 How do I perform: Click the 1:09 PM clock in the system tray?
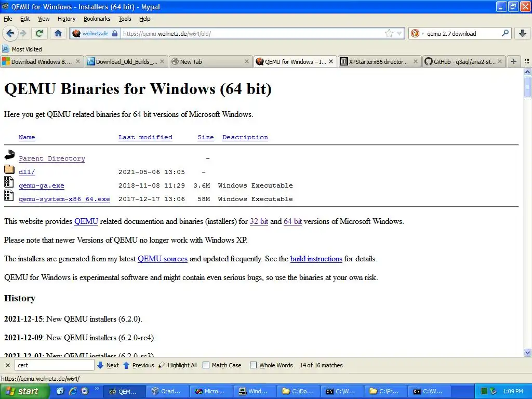[x=513, y=391]
